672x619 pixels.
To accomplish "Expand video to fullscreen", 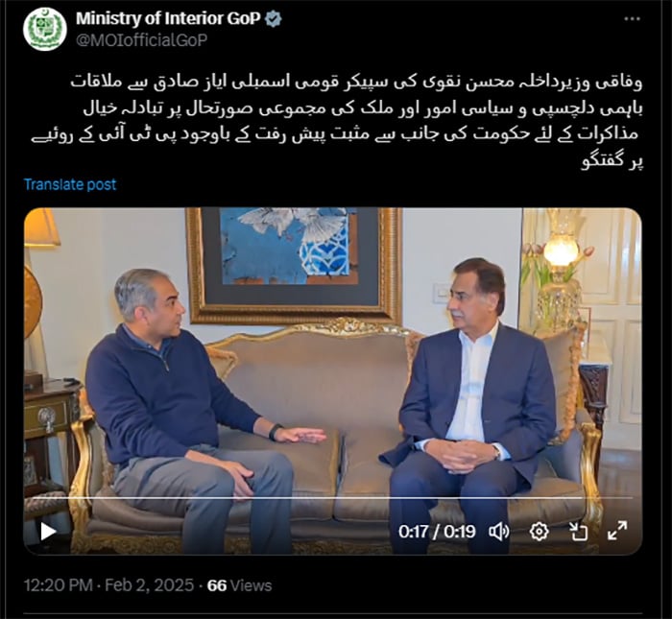I will click(x=617, y=531).
